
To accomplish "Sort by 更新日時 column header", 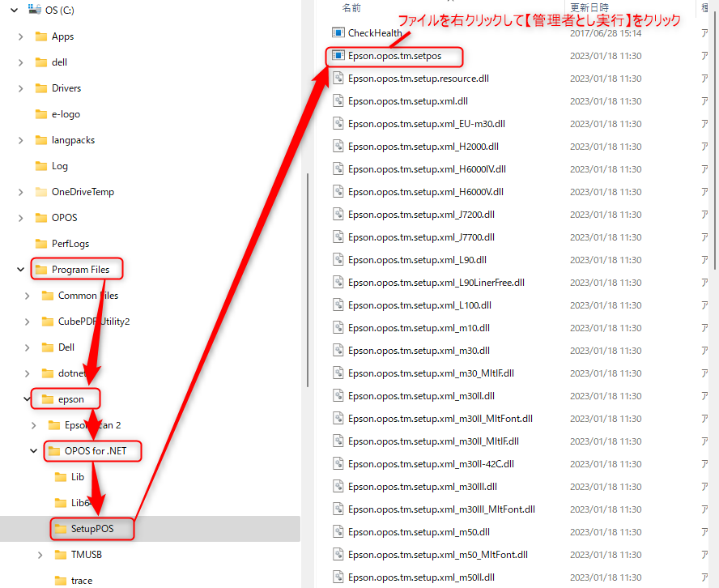I will [x=589, y=7].
